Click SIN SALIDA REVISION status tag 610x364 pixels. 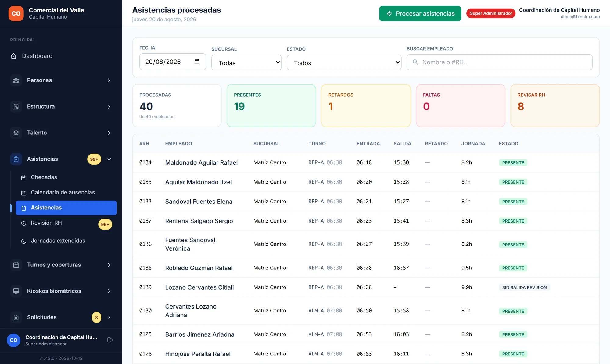tap(524, 287)
